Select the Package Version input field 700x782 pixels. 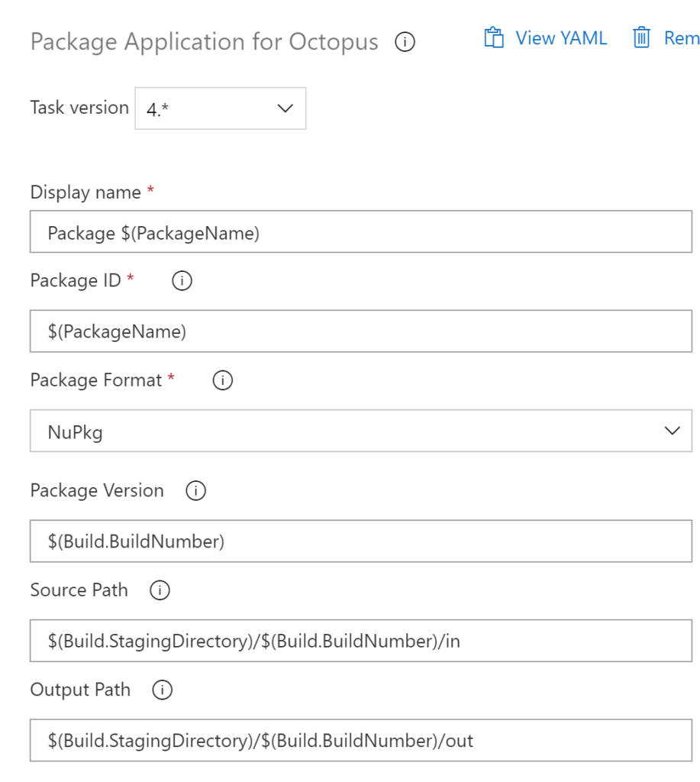361,541
